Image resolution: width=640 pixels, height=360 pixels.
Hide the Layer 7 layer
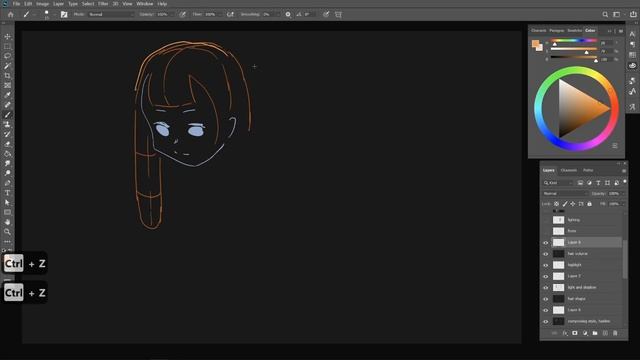tap(546, 276)
